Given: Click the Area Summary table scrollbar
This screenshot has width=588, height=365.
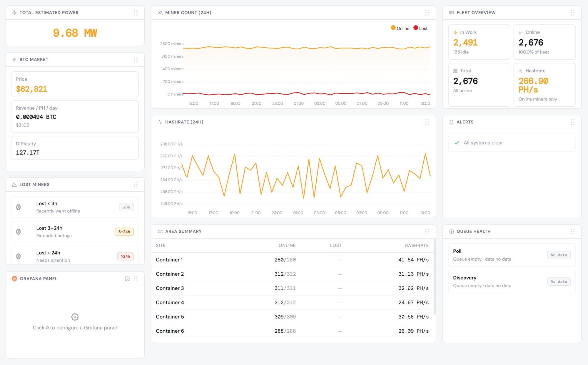Looking at the screenshot, I should pos(435,276).
